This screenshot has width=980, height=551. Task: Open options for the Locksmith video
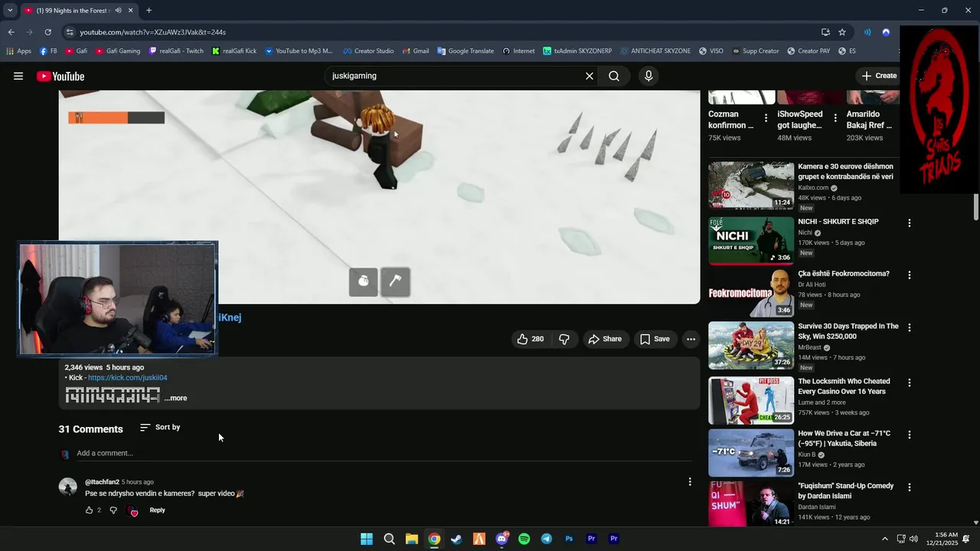tap(910, 383)
